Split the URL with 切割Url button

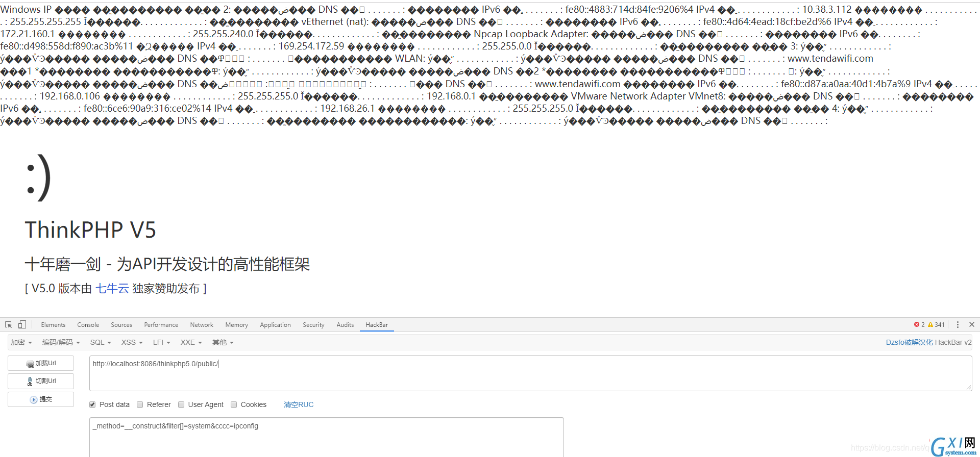[41, 381]
